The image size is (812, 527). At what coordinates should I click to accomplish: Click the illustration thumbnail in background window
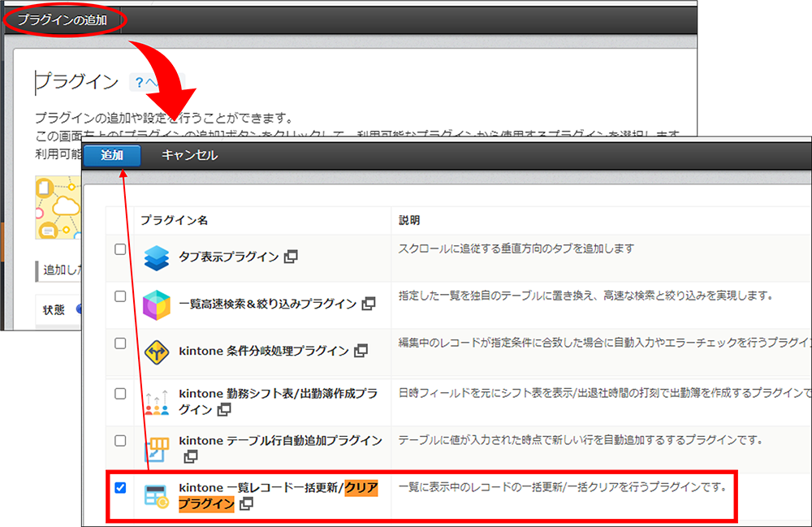pos(58,208)
